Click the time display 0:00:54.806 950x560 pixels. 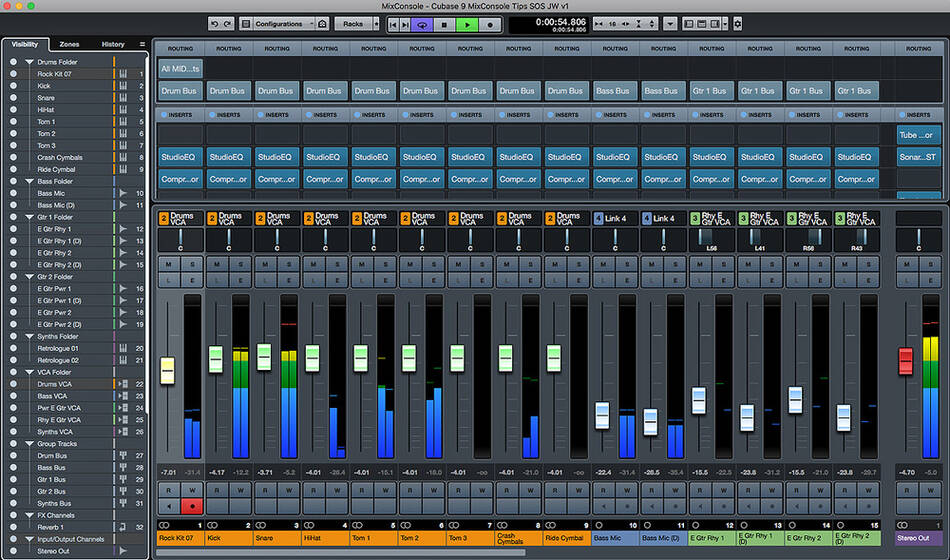[560, 22]
